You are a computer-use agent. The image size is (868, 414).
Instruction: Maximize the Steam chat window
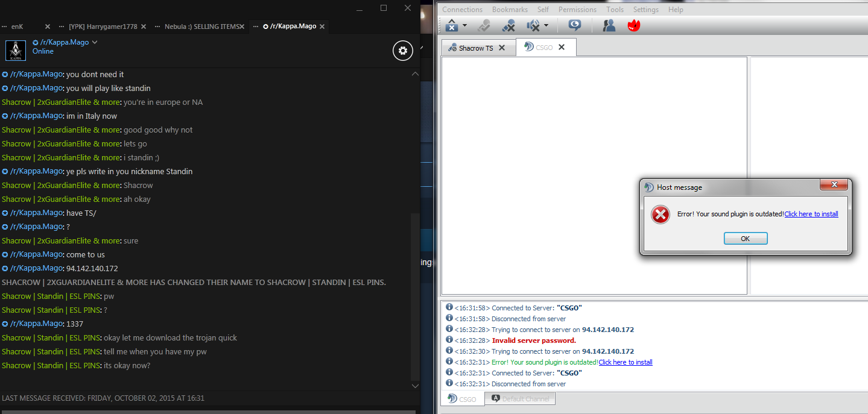click(x=384, y=8)
